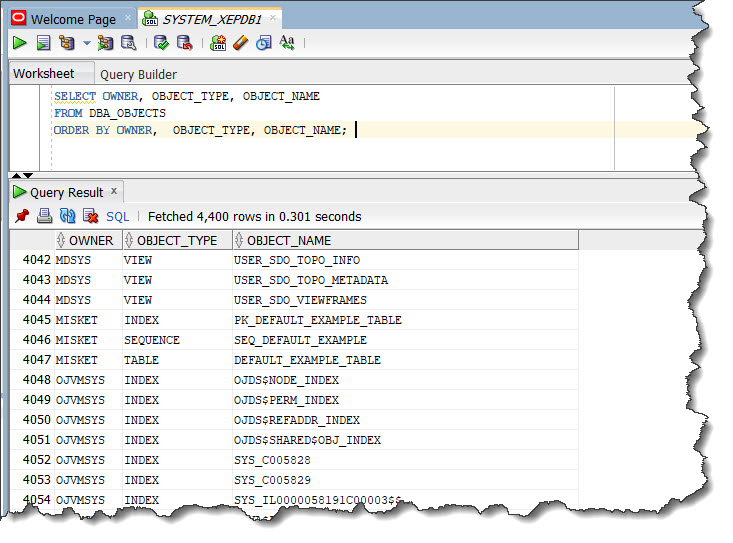Click the DBA_OBJECTS text in the query

tap(127, 113)
